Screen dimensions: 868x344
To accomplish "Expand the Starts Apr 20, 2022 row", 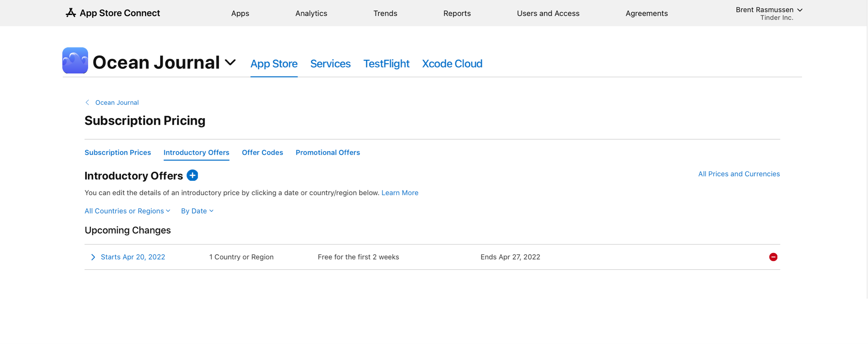I will point(93,257).
